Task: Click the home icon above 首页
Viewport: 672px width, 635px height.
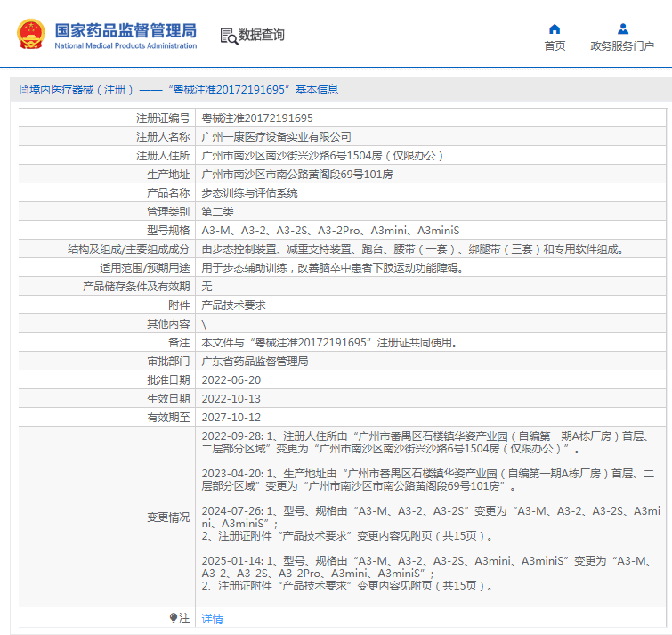Action: [555, 29]
